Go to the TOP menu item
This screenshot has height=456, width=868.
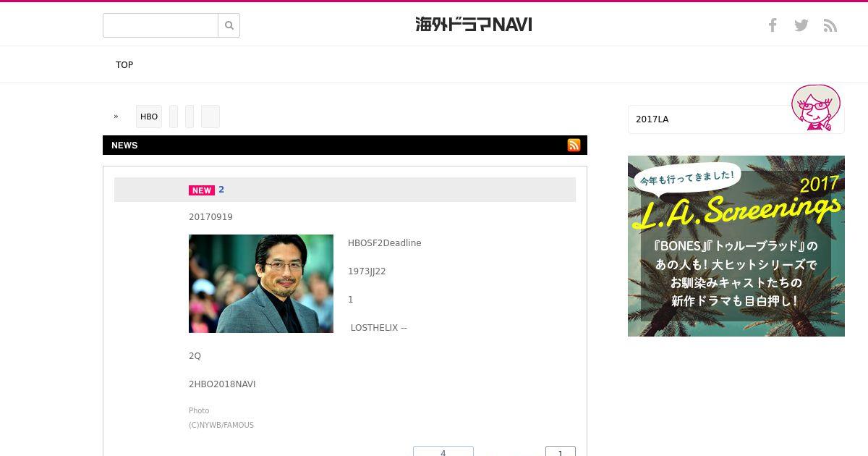(124, 65)
